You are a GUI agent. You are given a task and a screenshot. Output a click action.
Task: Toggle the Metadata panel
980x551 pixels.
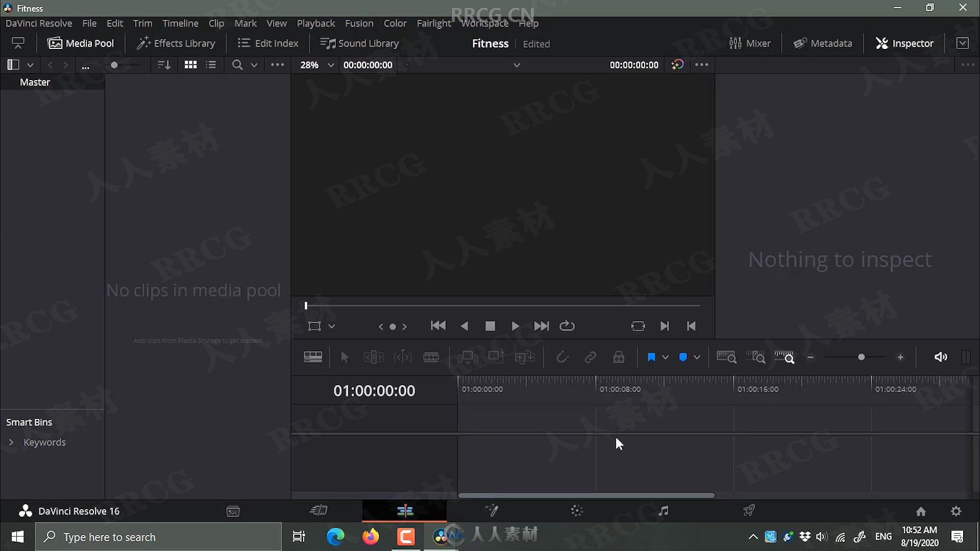[x=823, y=43]
